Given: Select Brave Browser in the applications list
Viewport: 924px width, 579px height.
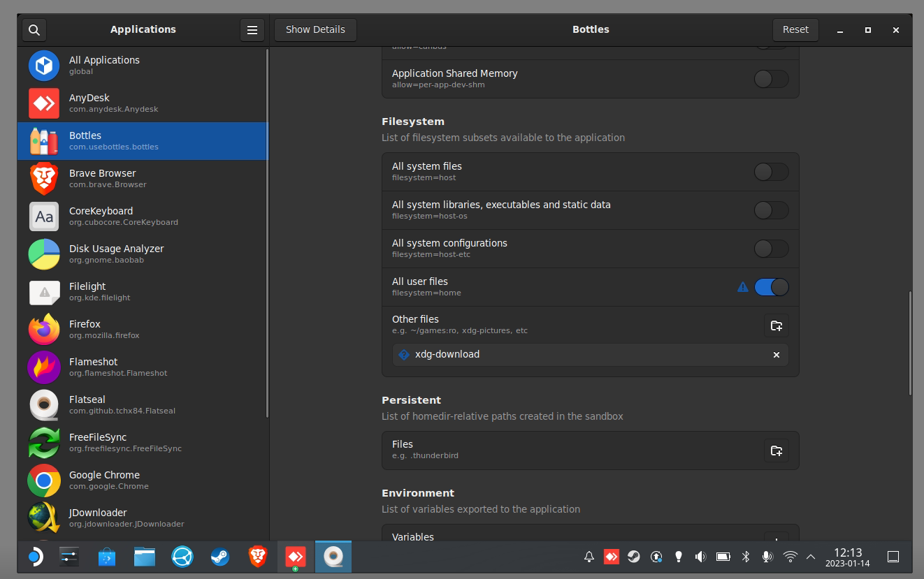Looking at the screenshot, I should pos(143,179).
